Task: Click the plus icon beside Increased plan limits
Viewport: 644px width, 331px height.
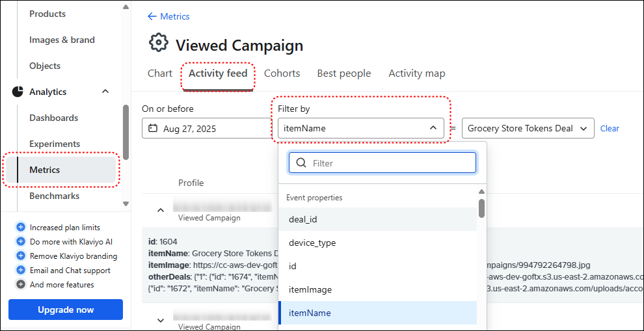Action: [x=21, y=228]
